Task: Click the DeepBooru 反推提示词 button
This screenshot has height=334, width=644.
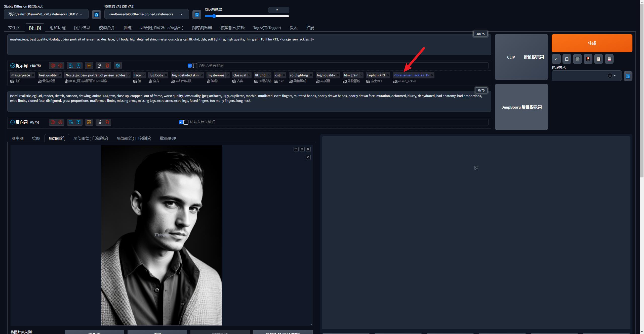Action: 521,107
